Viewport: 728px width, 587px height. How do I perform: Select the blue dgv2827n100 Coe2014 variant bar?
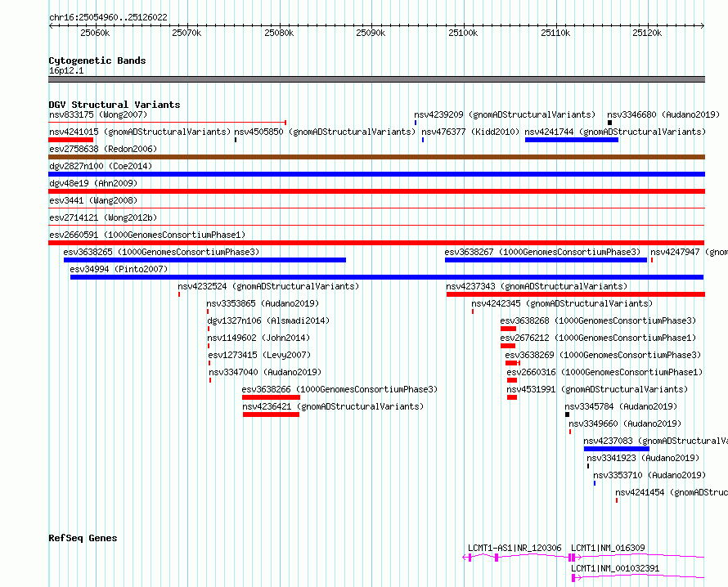tap(376, 174)
